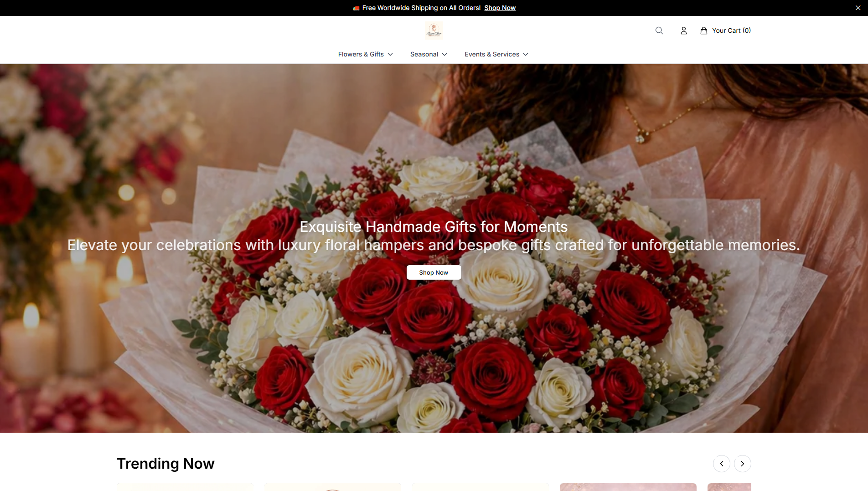Click the Trending Now heading
Viewport: 868px width, 491px height.
pyautogui.click(x=165, y=464)
